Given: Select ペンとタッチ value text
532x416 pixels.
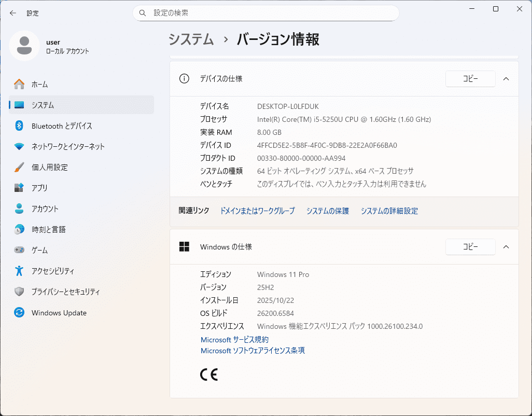Looking at the screenshot, I should coord(341,184).
